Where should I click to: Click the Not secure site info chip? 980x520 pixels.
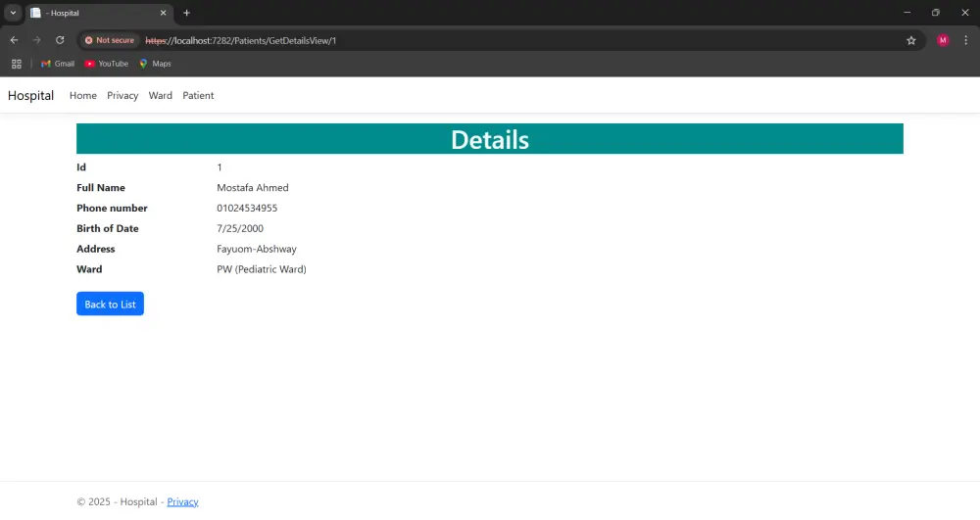[x=110, y=40]
